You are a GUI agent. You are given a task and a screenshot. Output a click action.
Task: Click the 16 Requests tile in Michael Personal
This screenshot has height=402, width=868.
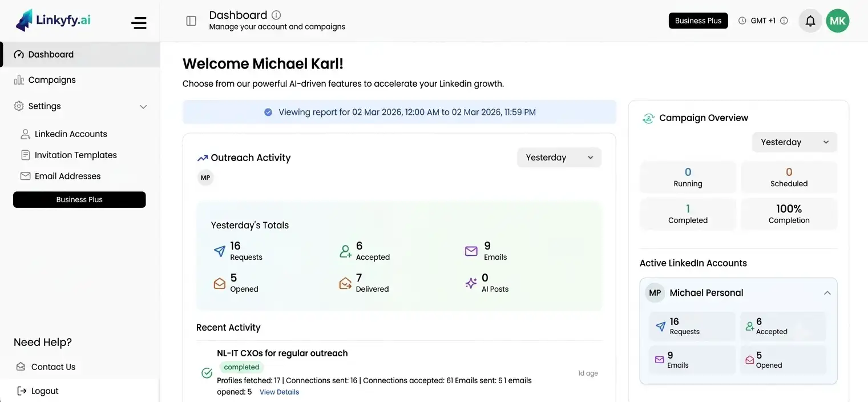tap(692, 326)
